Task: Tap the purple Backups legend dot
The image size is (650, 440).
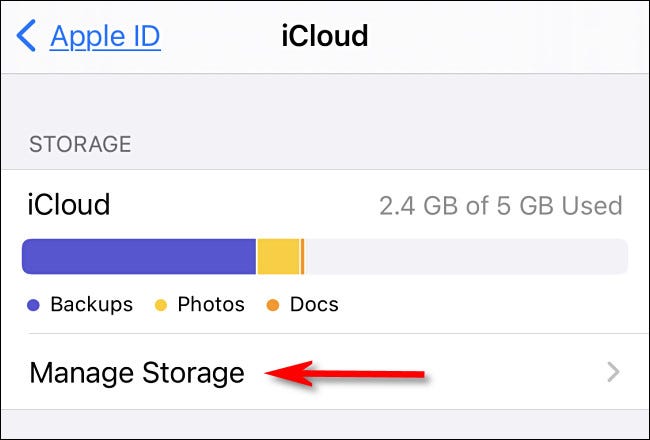Action: tap(34, 305)
